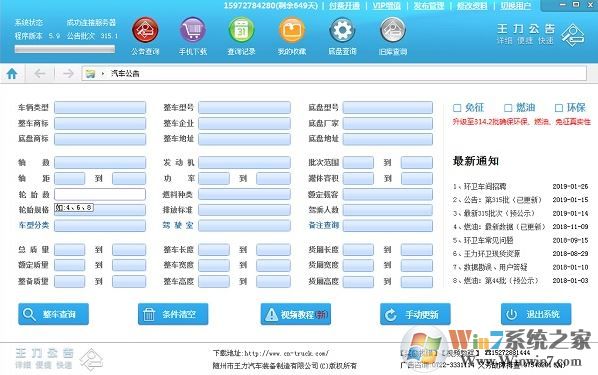Open 查询记录 calendar icon

(241, 30)
